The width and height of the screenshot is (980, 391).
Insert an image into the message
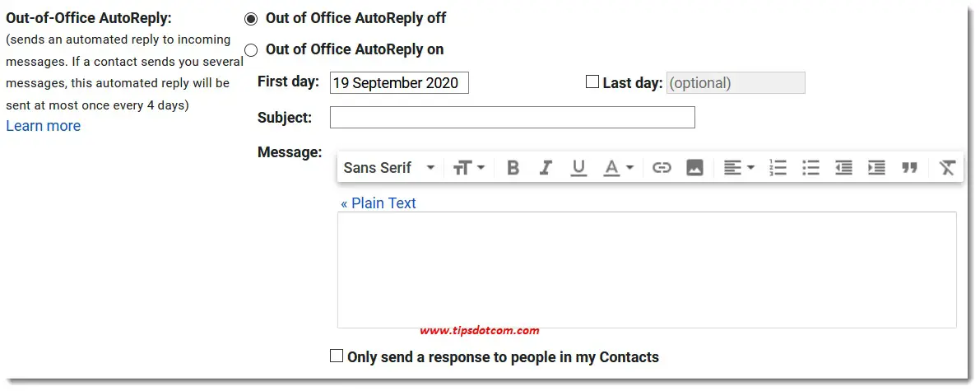(694, 168)
